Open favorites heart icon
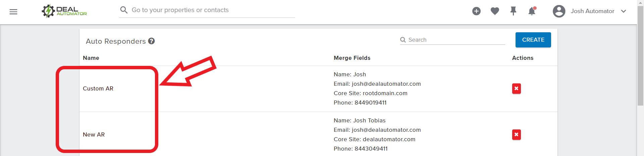 click(495, 11)
